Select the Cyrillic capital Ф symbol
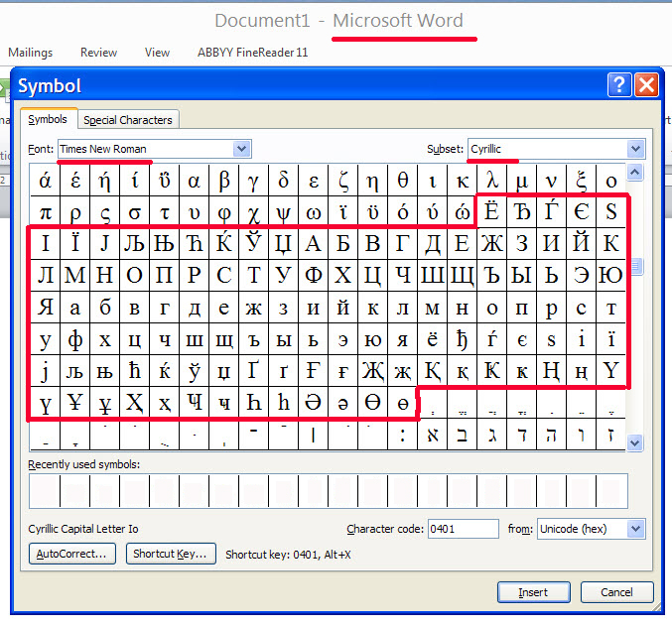The width and height of the screenshot is (672, 628). tap(314, 275)
